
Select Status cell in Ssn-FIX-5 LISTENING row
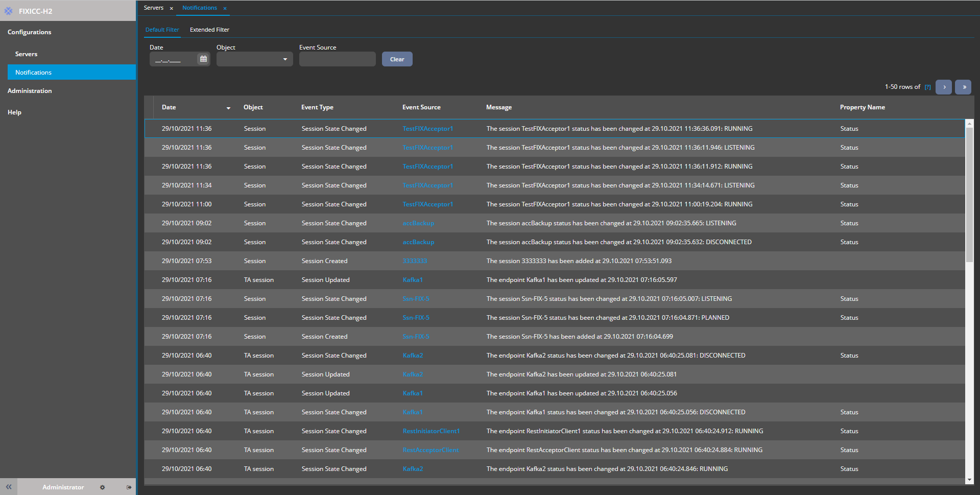tap(849, 299)
